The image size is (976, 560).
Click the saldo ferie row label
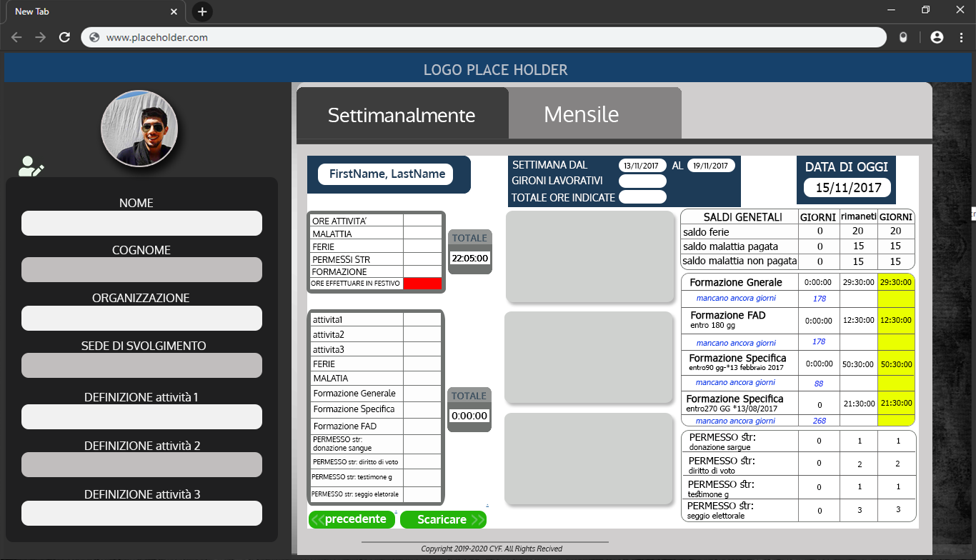tap(706, 231)
